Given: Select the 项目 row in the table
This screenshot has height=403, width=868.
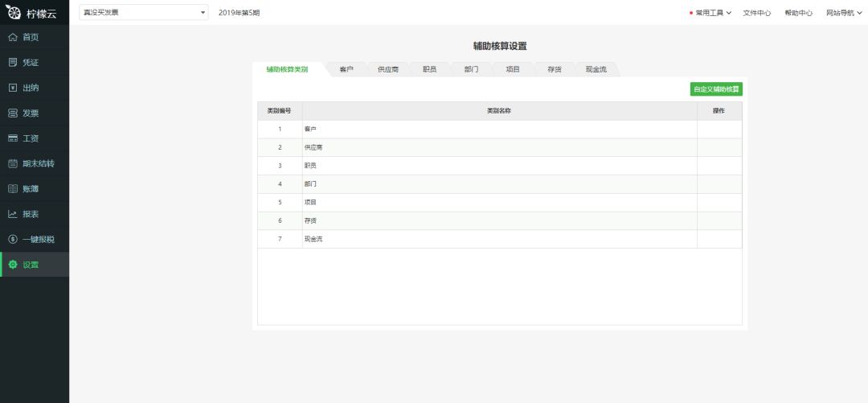Looking at the screenshot, I should click(x=500, y=203).
